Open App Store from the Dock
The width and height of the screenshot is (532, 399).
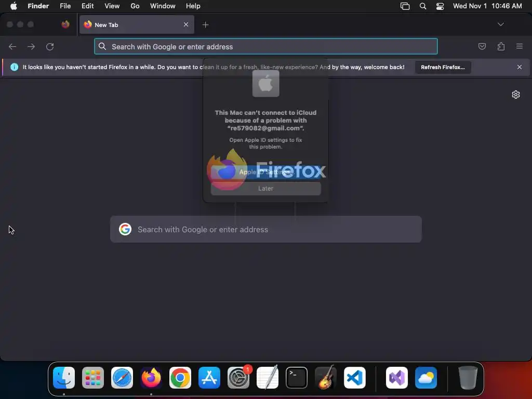coord(209,378)
